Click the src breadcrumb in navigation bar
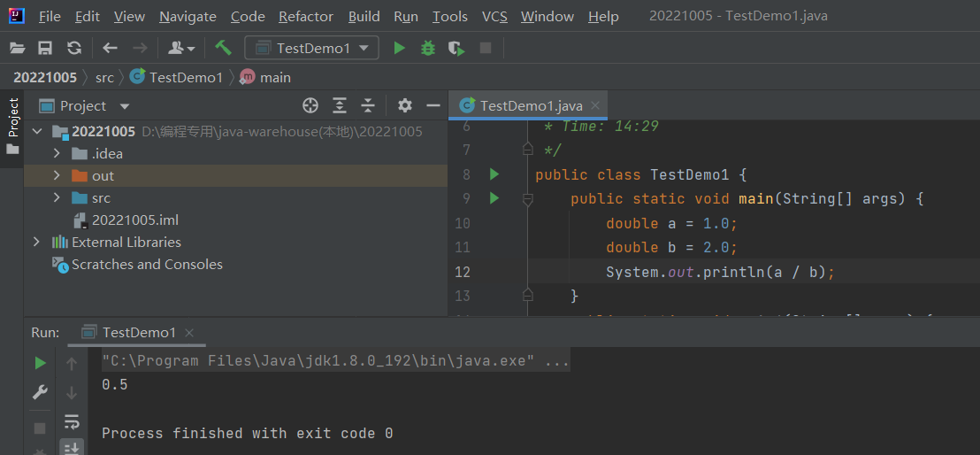 point(104,77)
